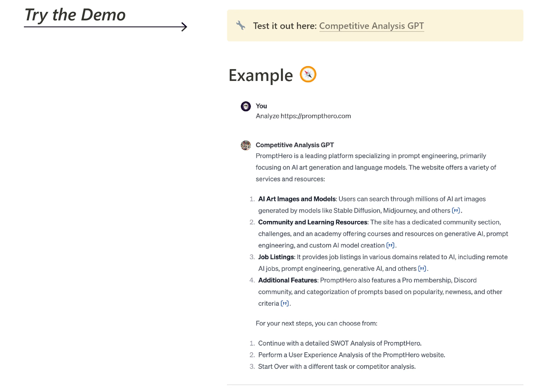This screenshot has width=544, height=392.
Task: Open citation after Job Listings item
Action: click(x=422, y=268)
